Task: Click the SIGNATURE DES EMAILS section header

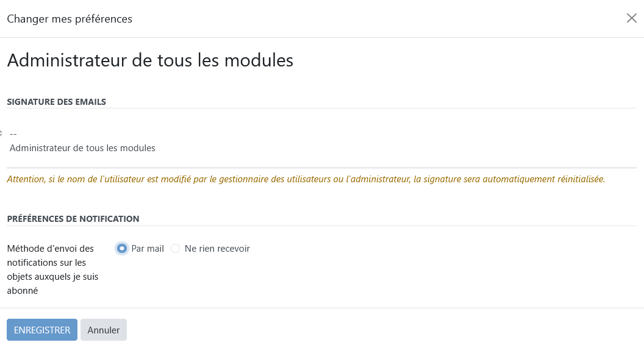Action: click(x=57, y=102)
